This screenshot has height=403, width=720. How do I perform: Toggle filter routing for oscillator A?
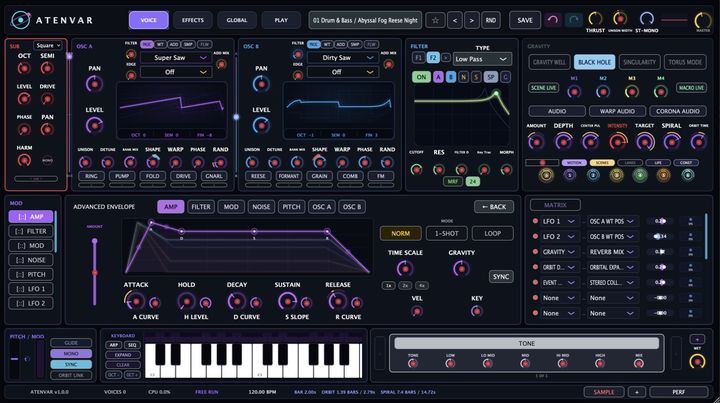click(x=439, y=77)
